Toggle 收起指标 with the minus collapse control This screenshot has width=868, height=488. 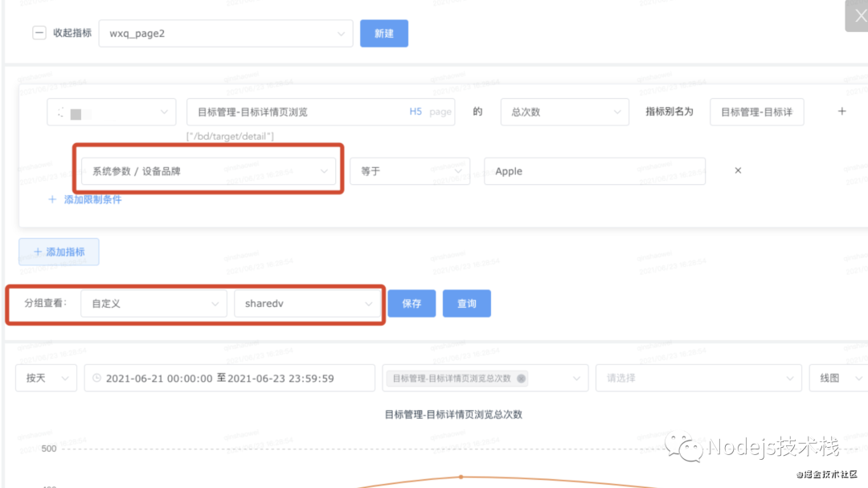coord(39,33)
